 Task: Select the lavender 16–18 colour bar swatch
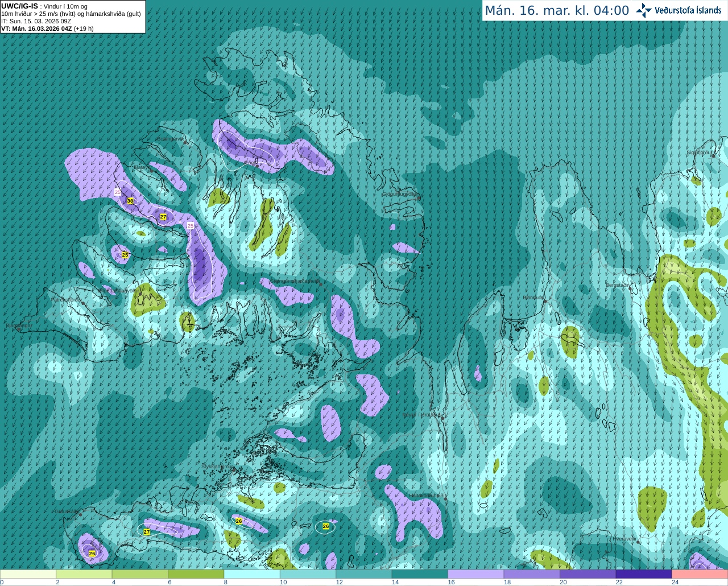476,574
